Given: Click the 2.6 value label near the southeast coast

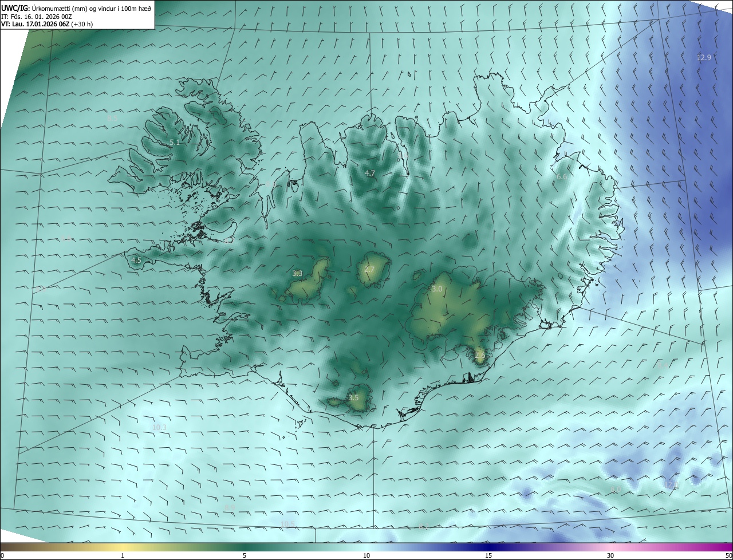Looking at the screenshot, I should (480, 356).
